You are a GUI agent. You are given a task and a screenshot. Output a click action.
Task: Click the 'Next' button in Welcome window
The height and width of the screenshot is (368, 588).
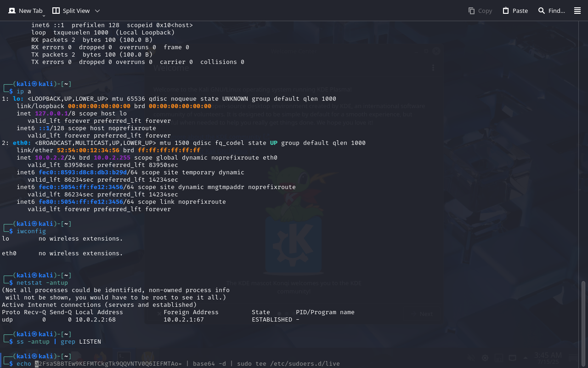422,314
